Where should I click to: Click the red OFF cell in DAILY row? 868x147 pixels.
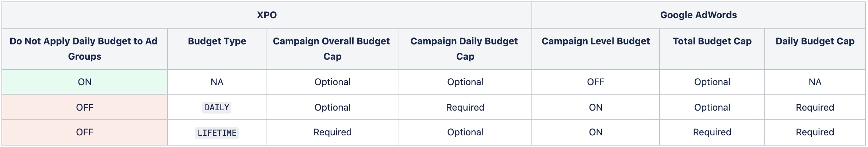[84, 107]
